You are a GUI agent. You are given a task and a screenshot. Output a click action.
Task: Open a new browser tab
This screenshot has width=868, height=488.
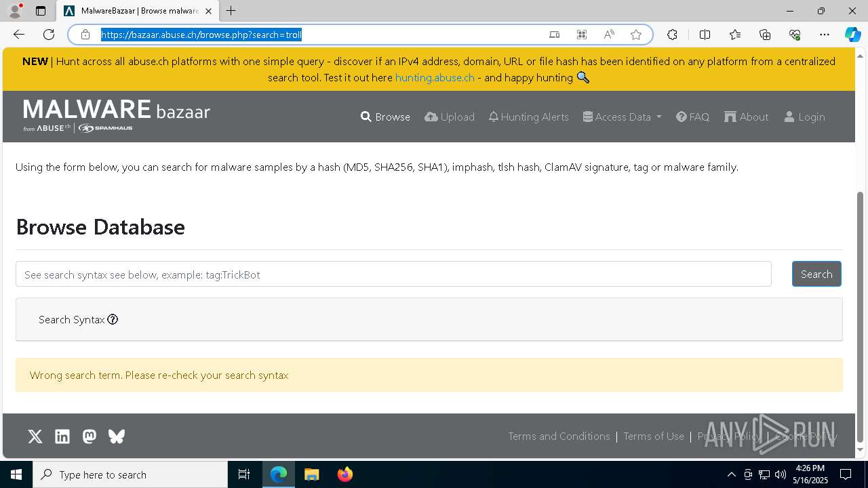(x=231, y=11)
